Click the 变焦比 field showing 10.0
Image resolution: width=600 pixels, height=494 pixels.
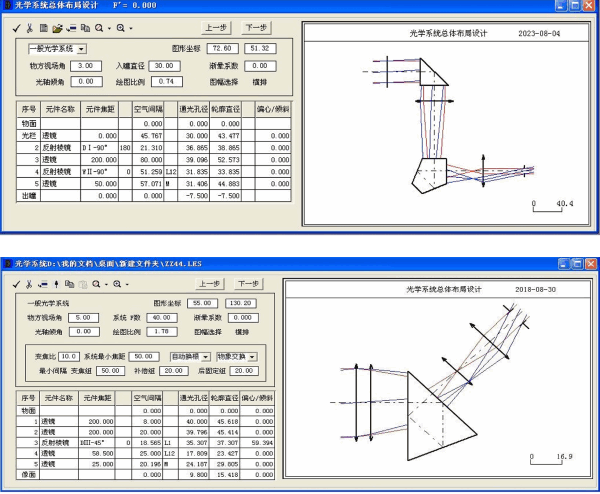(x=68, y=356)
